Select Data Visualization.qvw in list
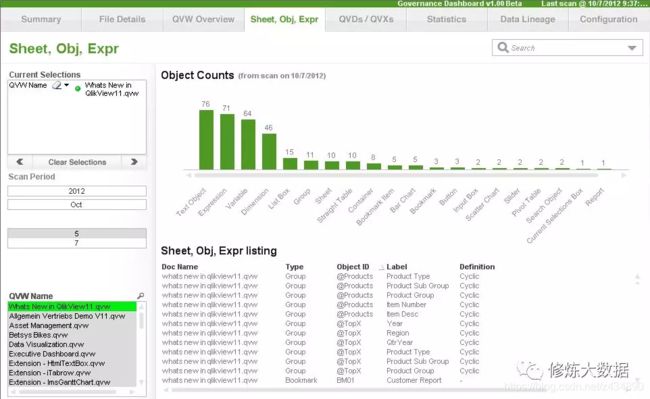 [72, 344]
